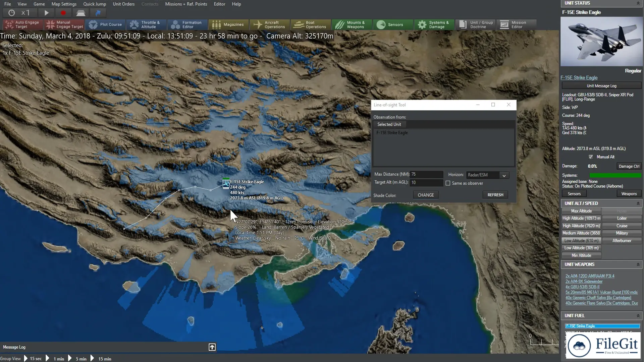Click the green Systems status bar
The width and height of the screenshot is (644, 362).
pos(615,175)
